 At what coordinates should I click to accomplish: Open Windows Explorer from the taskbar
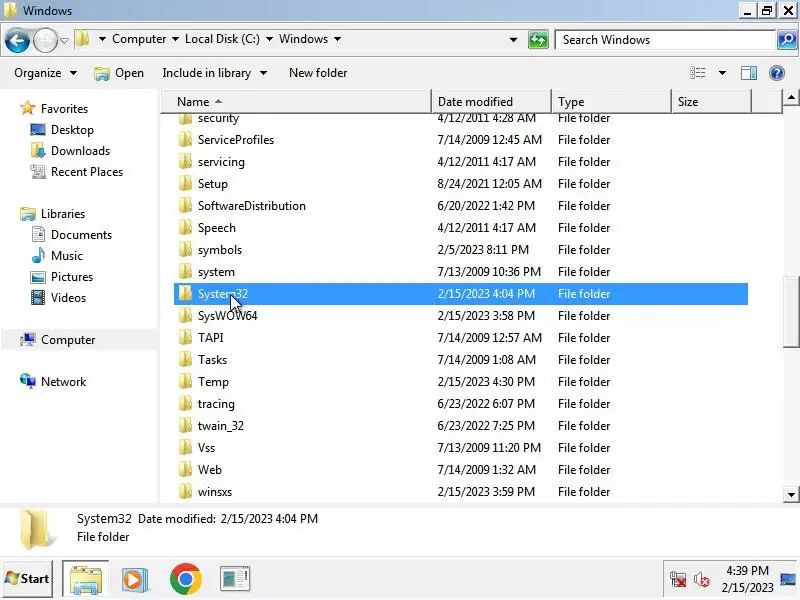[86, 579]
